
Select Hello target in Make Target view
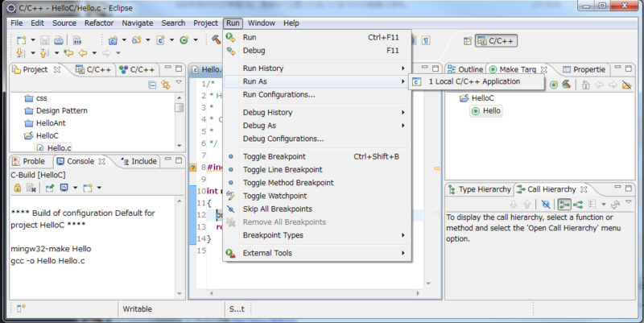pyautogui.click(x=486, y=111)
